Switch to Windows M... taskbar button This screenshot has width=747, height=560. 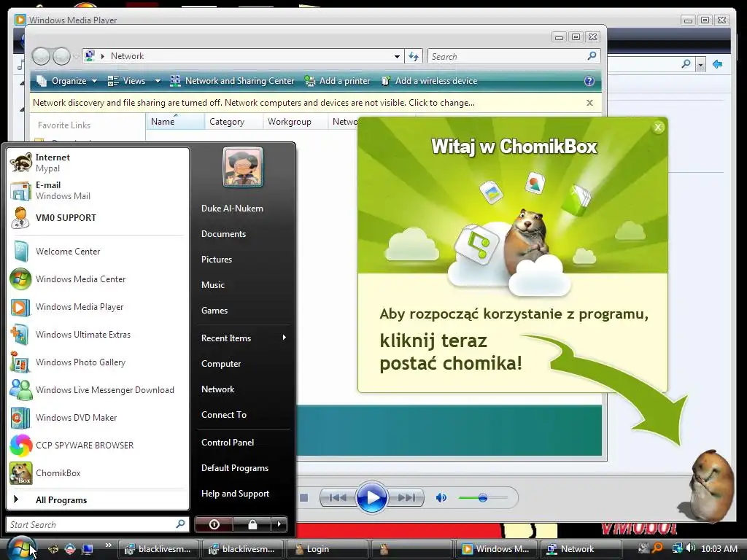click(x=497, y=549)
